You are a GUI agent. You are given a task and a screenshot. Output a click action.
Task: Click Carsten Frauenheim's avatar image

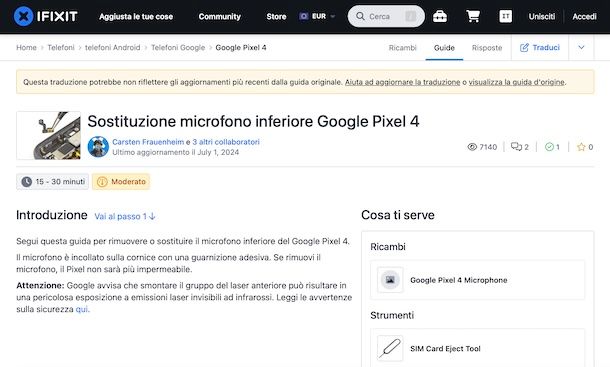coord(98,147)
